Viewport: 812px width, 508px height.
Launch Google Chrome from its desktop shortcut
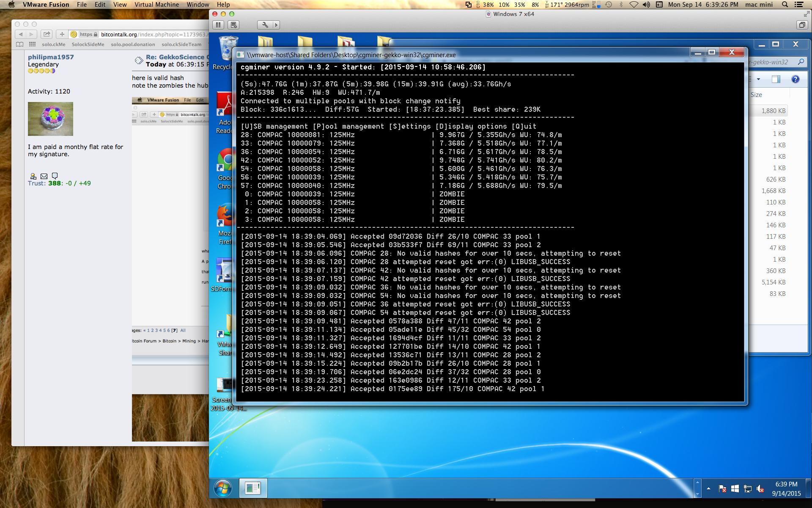(224, 169)
